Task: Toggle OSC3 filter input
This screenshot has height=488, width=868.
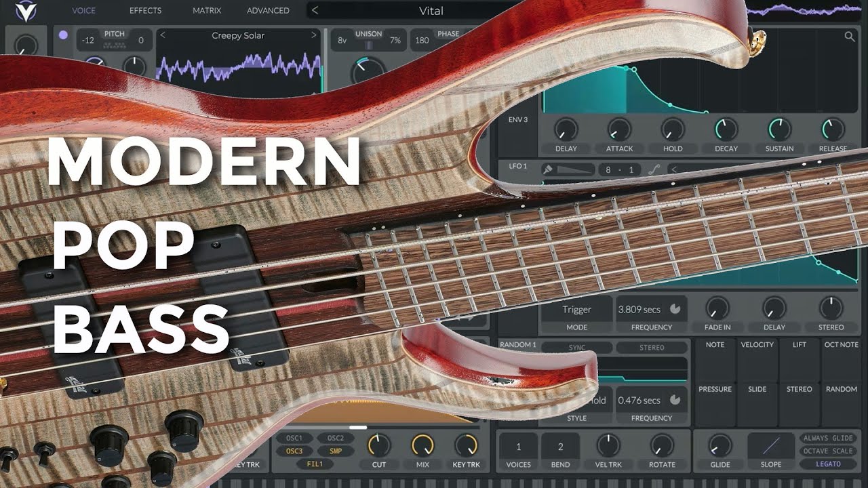Action: [294, 451]
